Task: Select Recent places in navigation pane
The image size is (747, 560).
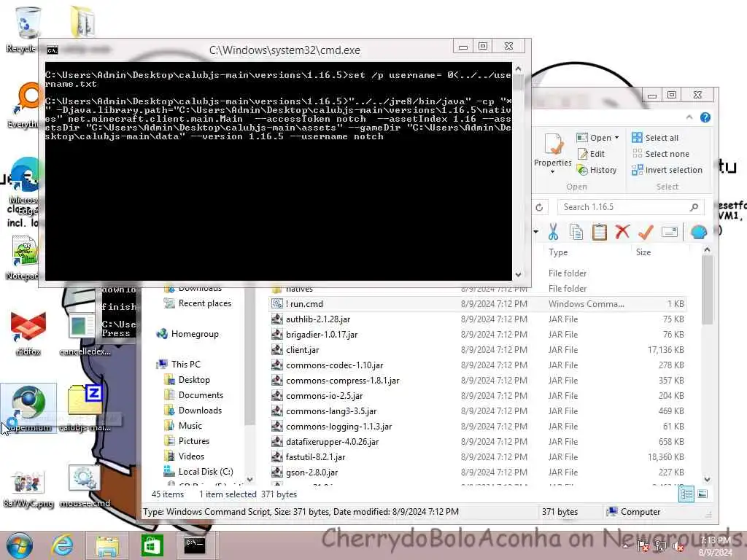Action: tap(197, 303)
